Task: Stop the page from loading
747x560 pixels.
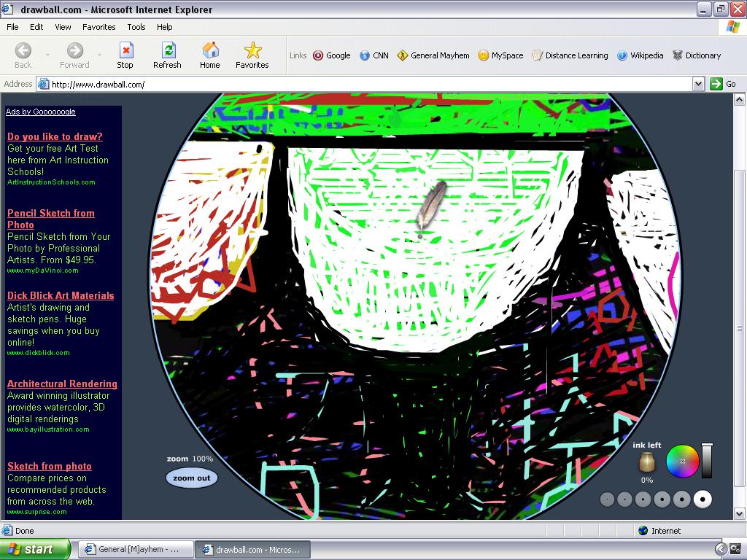Action: [125, 55]
